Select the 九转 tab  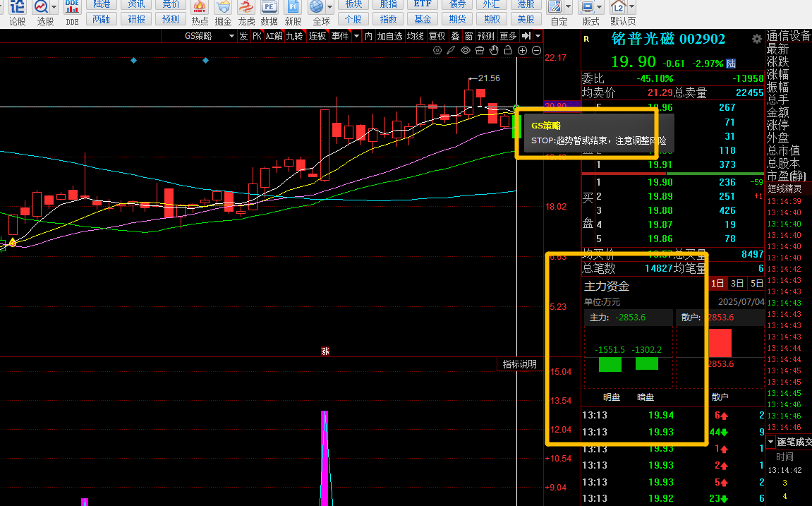[294, 36]
